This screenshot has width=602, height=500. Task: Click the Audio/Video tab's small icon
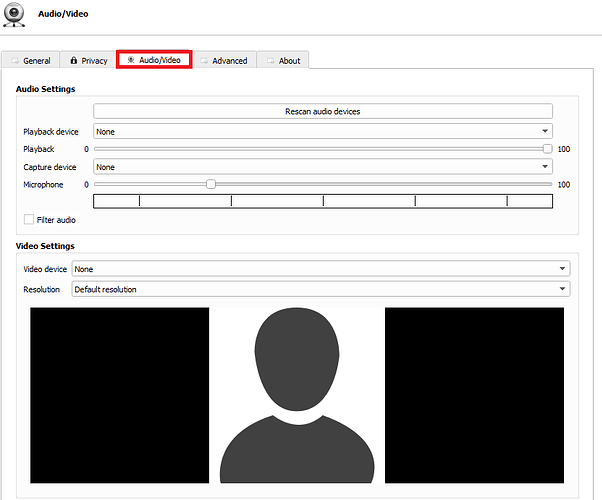[131, 60]
